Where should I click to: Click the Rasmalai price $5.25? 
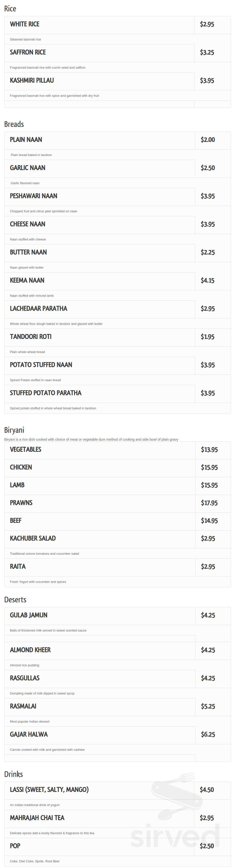click(x=208, y=706)
